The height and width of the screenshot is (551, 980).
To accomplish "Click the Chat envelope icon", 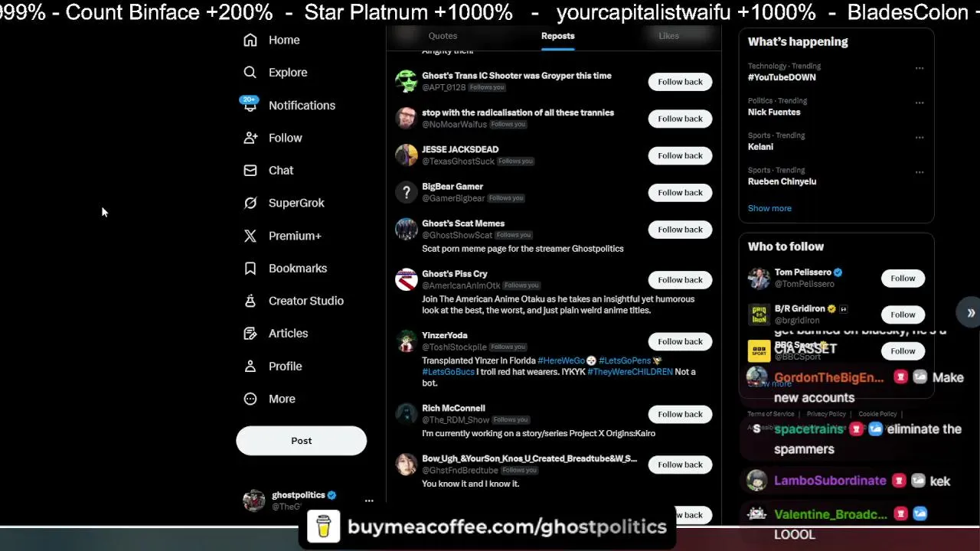I will pos(250,170).
